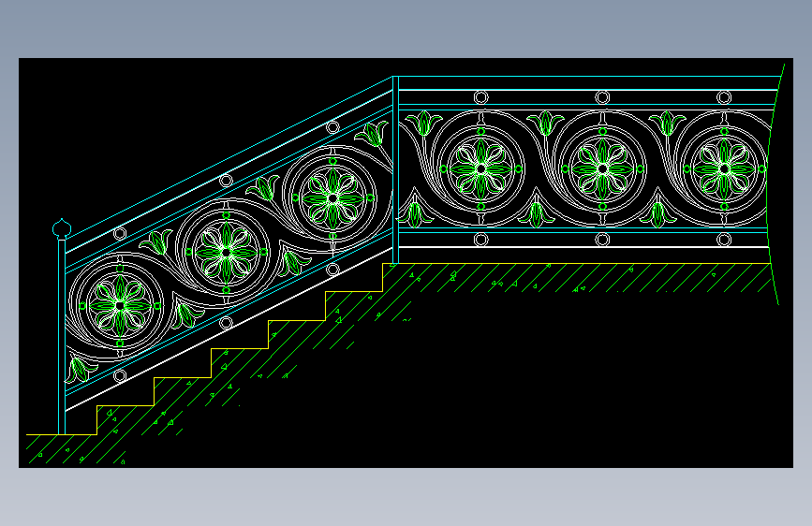Select the onion-shaped finial atop the newel post
The width and height of the screenshot is (812, 526).
[62, 228]
